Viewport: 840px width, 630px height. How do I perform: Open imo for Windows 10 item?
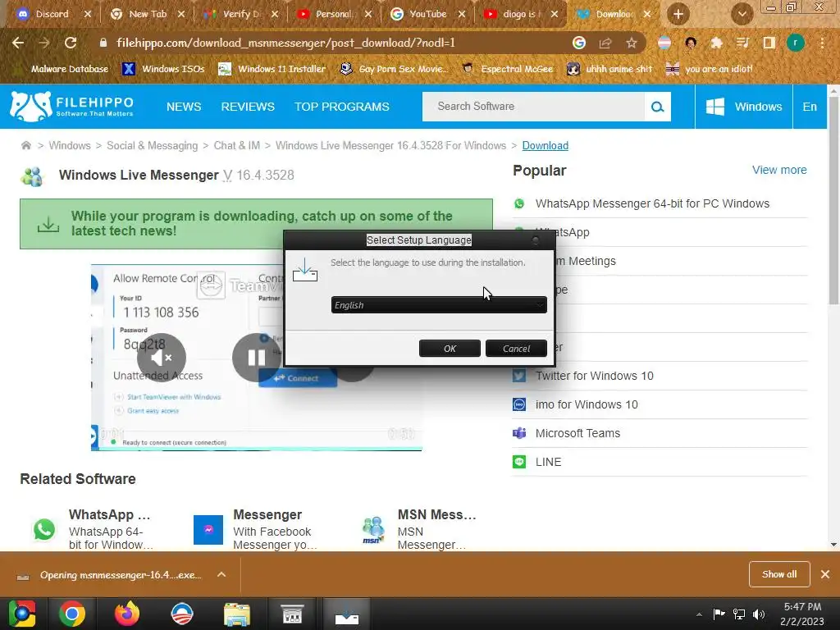coord(586,404)
